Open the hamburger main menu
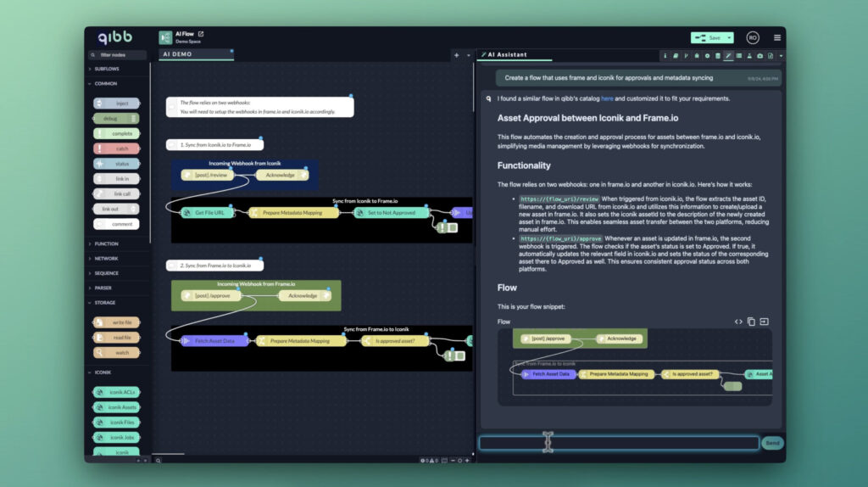This screenshot has width=868, height=487. [776, 37]
